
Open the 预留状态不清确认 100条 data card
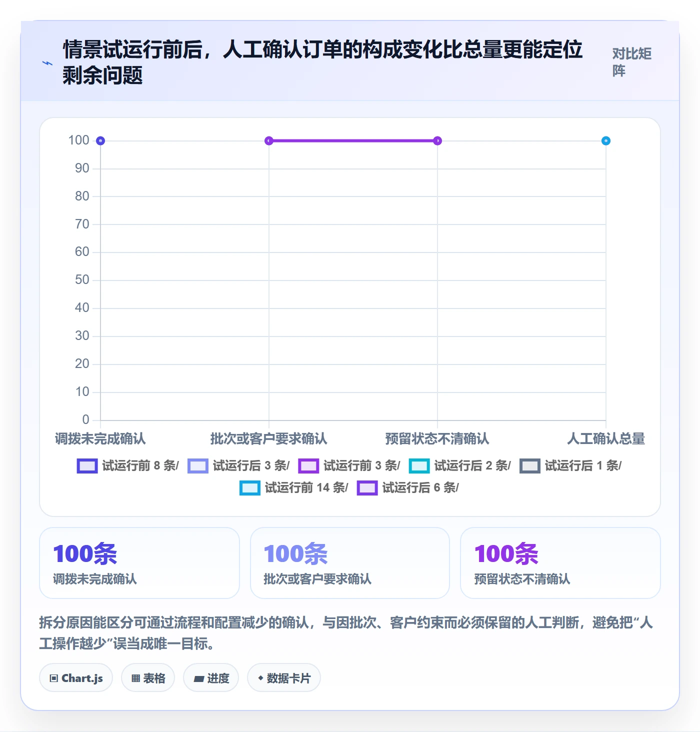(x=560, y=563)
